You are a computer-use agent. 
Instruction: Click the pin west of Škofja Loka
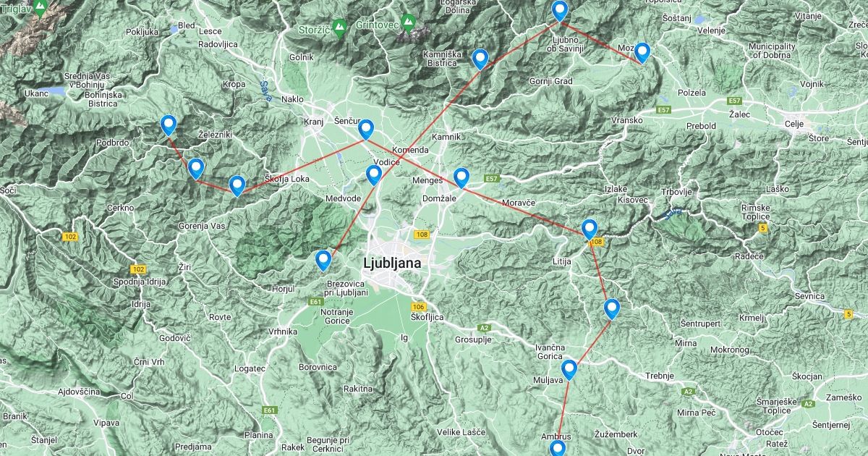237,186
